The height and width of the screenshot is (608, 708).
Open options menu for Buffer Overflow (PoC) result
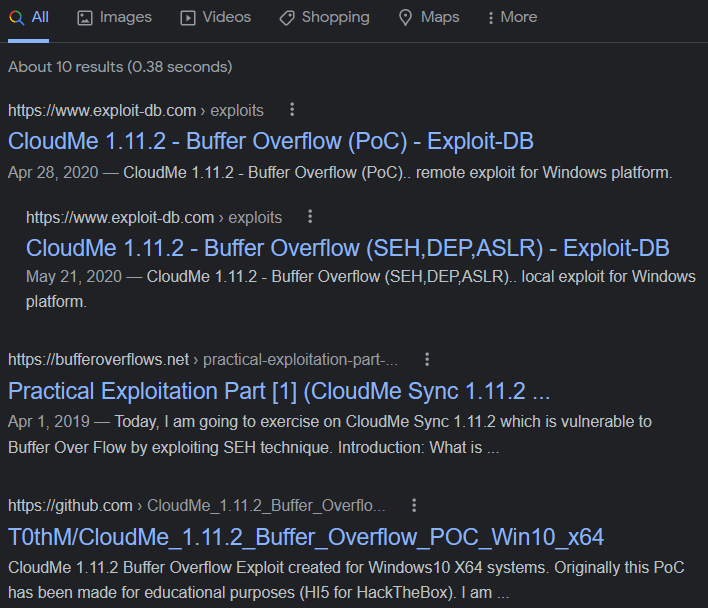click(x=292, y=110)
